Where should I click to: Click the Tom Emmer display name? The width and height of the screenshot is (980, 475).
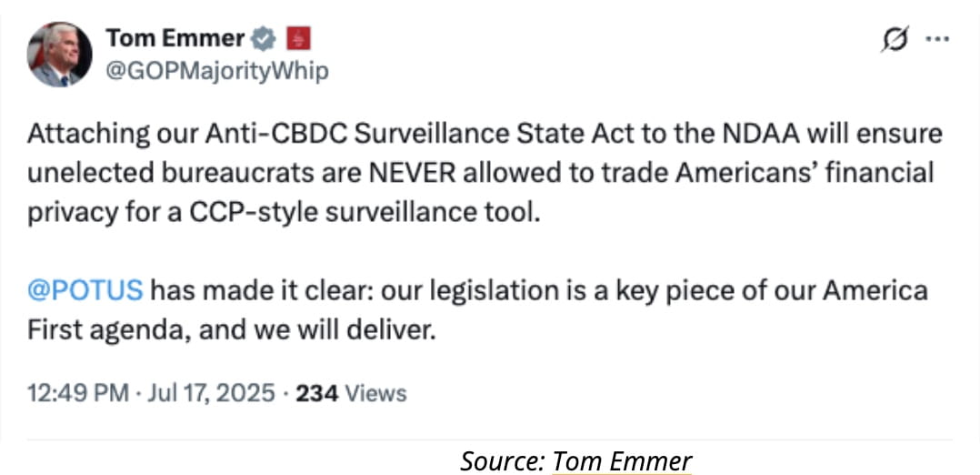[175, 39]
